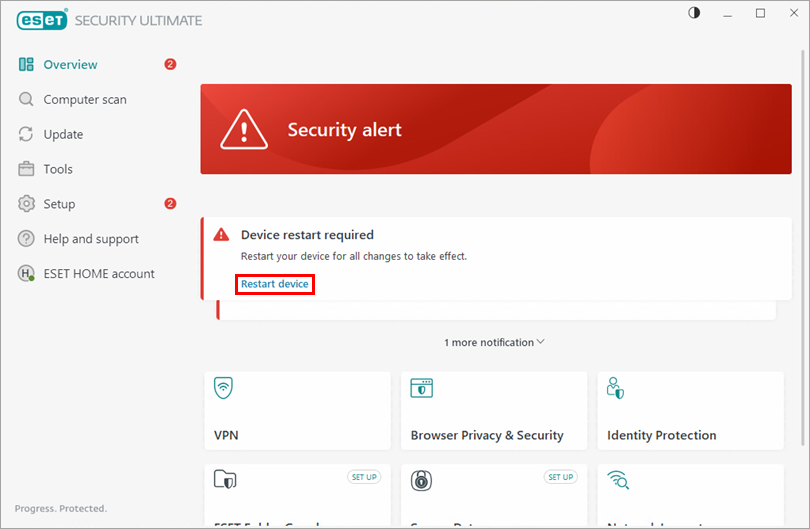Click the Browser Privacy & Security icon

coord(421,388)
